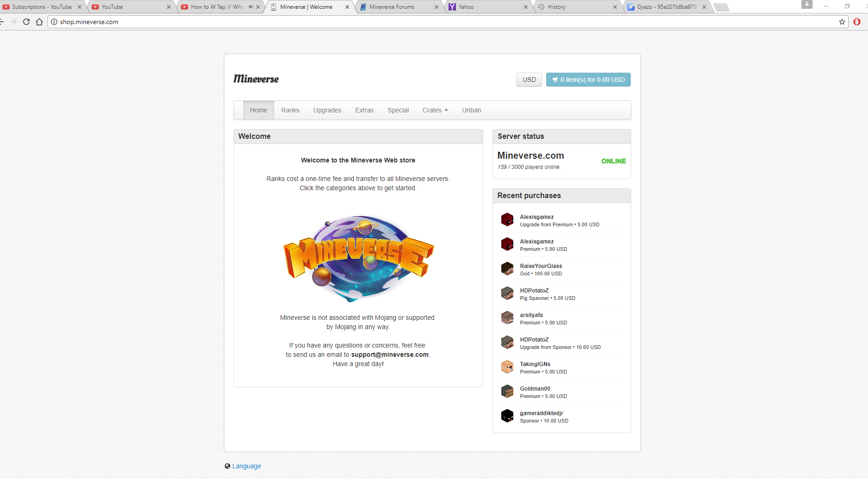Open Alexisgamez avatar for Upgrade from Premium

(x=507, y=220)
